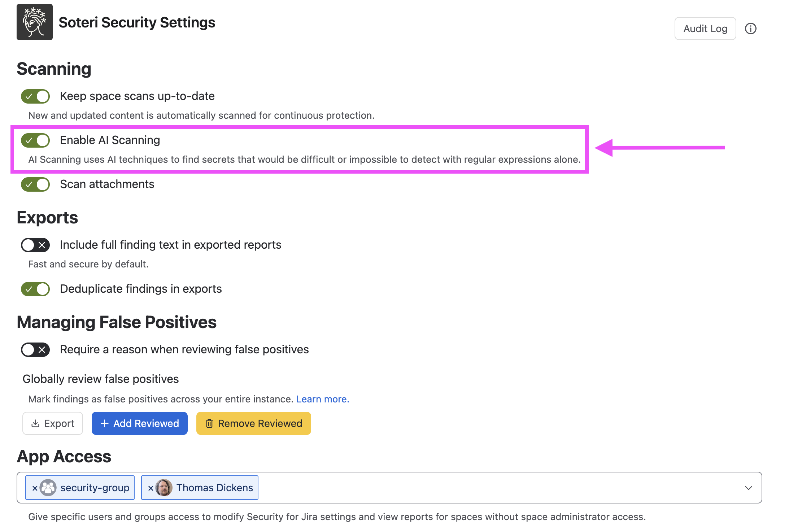Click the Scanning section heading
The height and width of the screenshot is (532, 789).
point(54,69)
